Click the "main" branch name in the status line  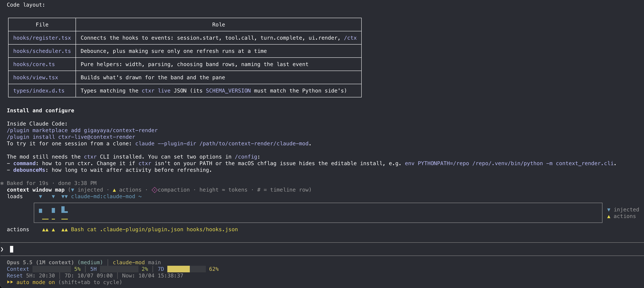(154, 263)
